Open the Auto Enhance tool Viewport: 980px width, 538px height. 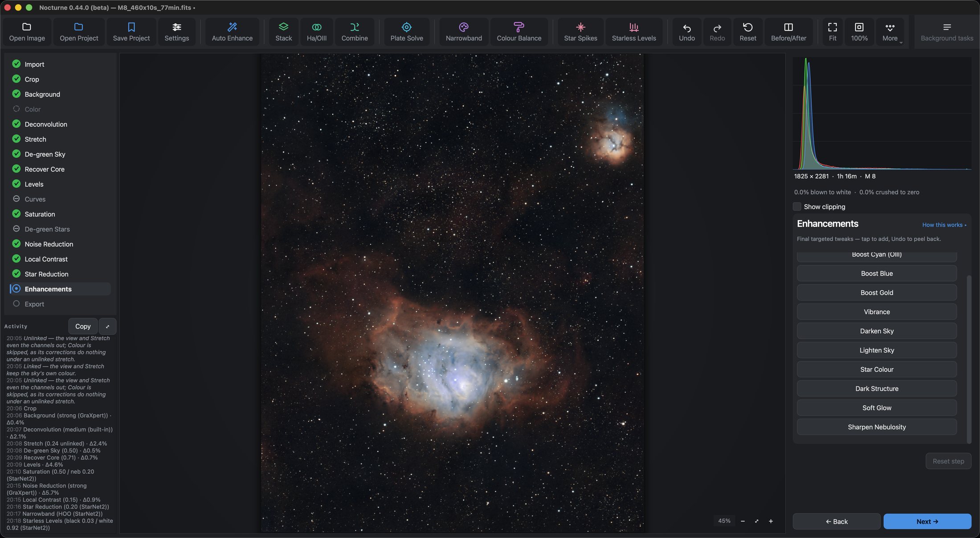click(x=232, y=32)
